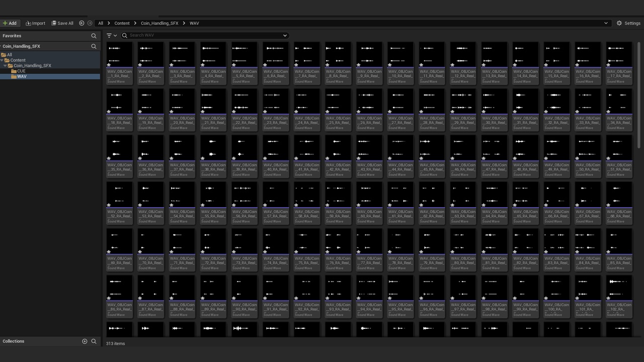Select the WAV_OBJCoin_93_RA_Real sound wave asset

(x=338, y=297)
